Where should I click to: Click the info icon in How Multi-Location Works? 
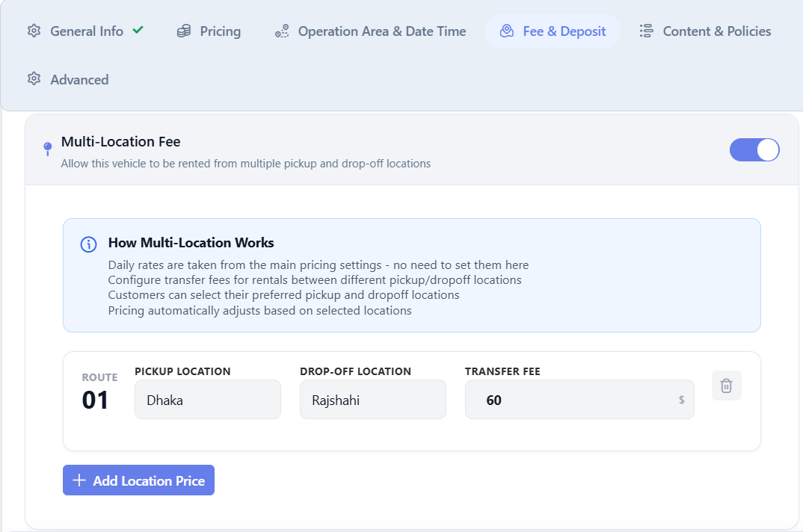(x=88, y=244)
